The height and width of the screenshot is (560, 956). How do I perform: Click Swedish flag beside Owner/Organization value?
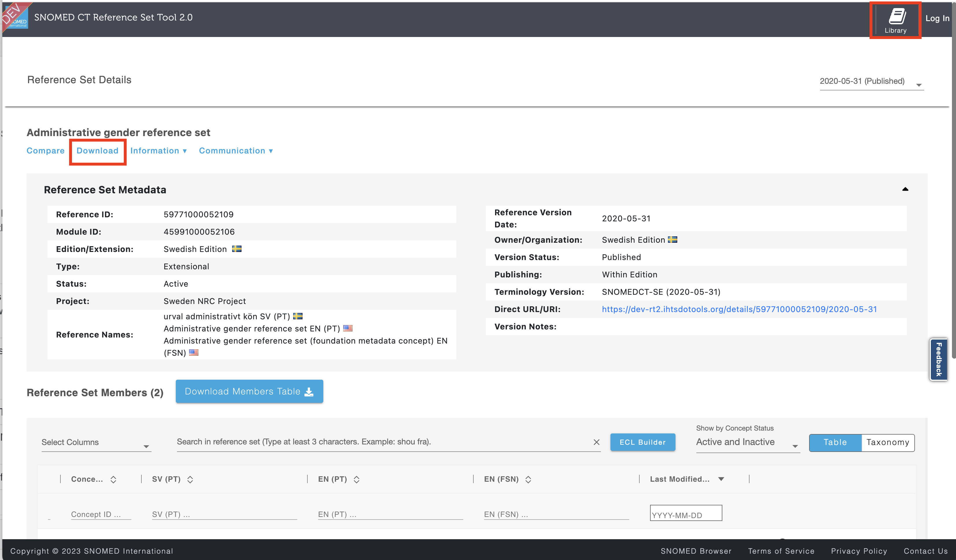click(x=673, y=240)
